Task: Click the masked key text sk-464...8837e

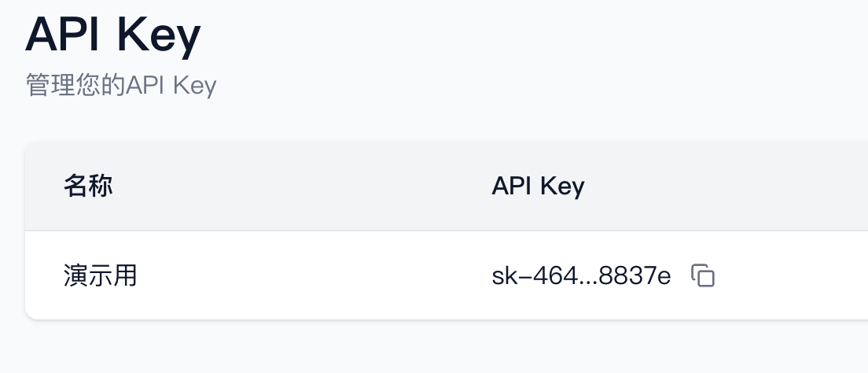Action: (x=581, y=276)
